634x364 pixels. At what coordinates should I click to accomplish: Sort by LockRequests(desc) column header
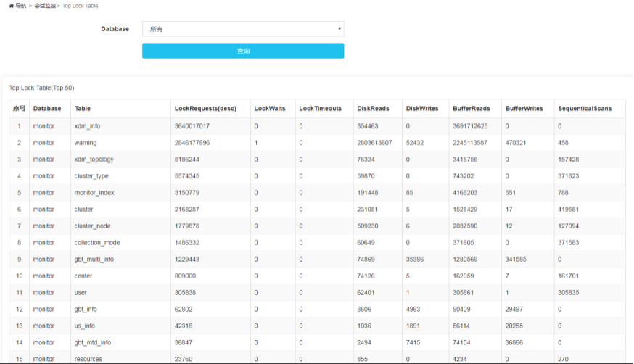205,108
